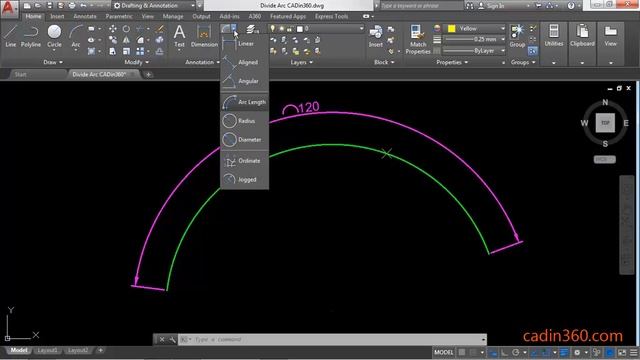Click the TOP face of ViewCube

click(x=605, y=123)
